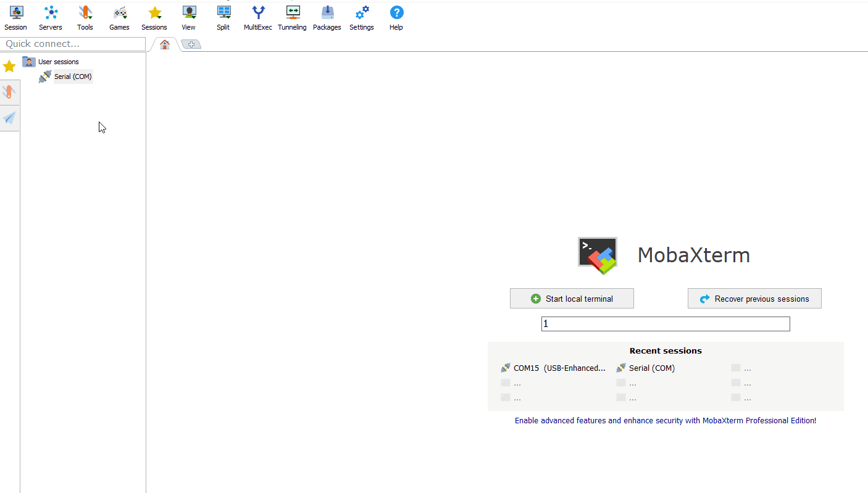The width and height of the screenshot is (868, 493).
Task: Open the Games toolbar icon
Action: click(119, 18)
